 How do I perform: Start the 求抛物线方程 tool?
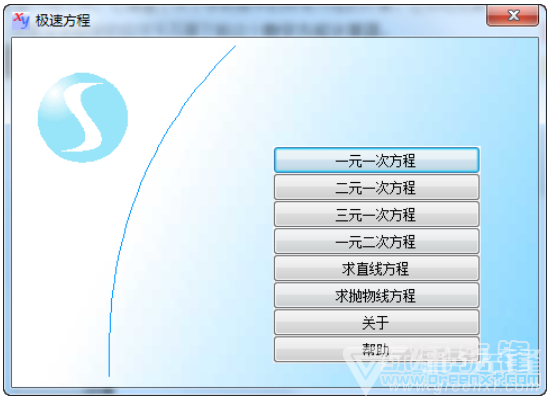[376, 295]
